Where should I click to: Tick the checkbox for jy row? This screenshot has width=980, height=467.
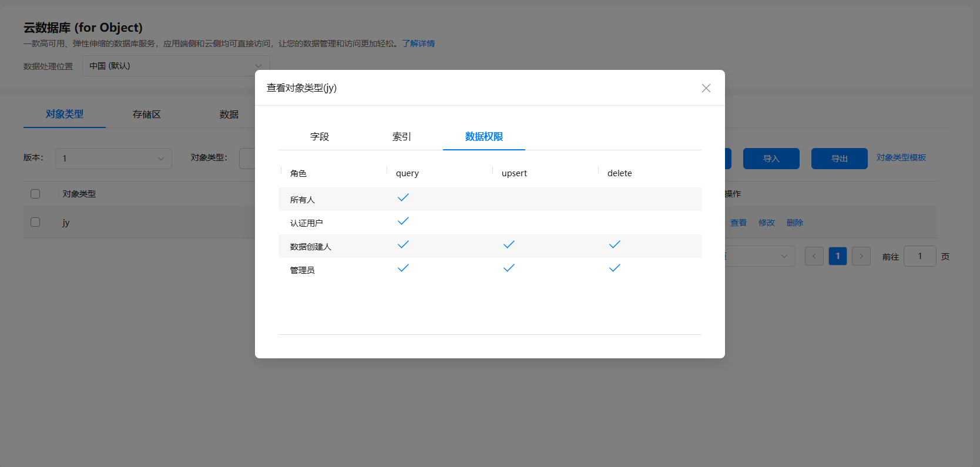click(x=35, y=222)
